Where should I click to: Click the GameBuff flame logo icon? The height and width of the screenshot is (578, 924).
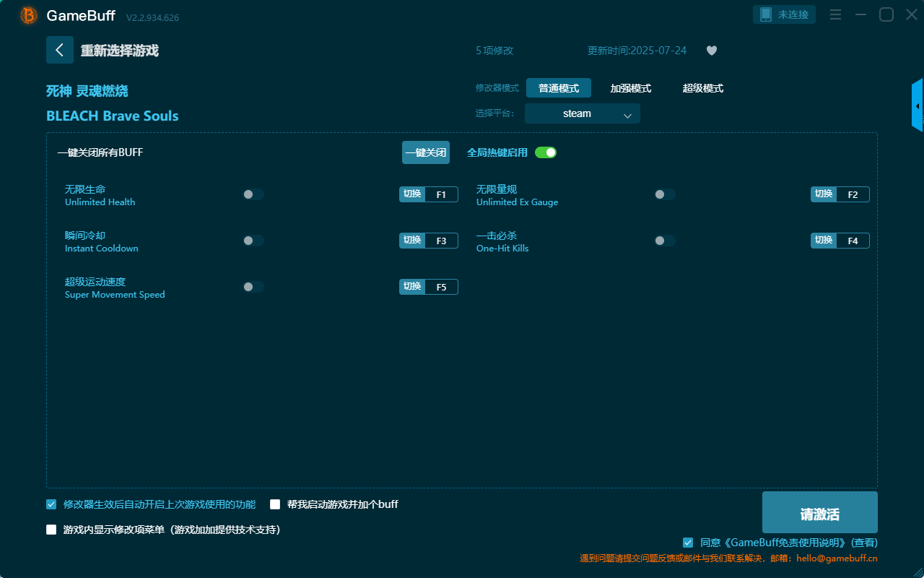pyautogui.click(x=28, y=14)
